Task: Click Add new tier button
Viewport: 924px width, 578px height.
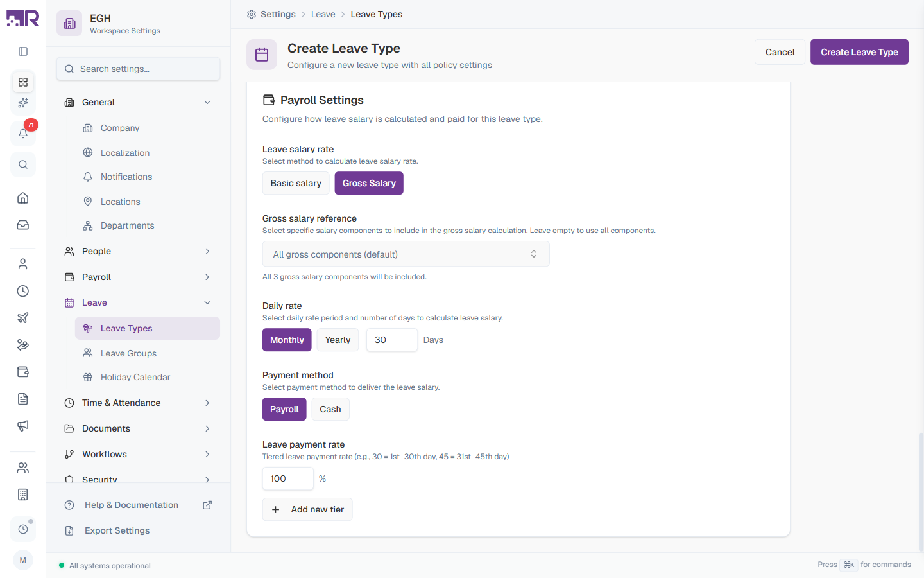Action: point(307,509)
